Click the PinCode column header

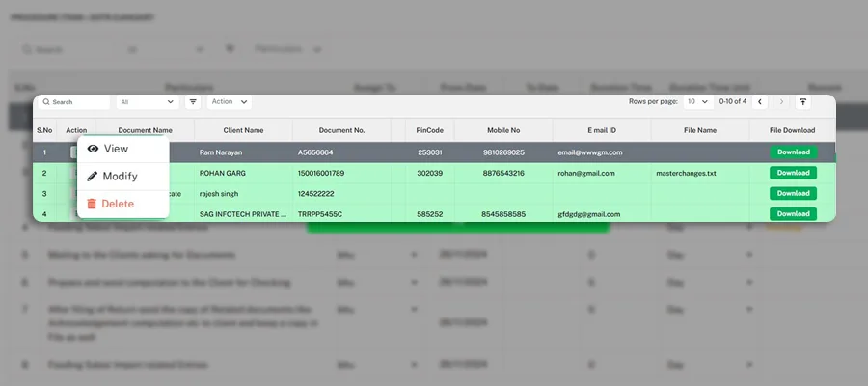(430, 130)
